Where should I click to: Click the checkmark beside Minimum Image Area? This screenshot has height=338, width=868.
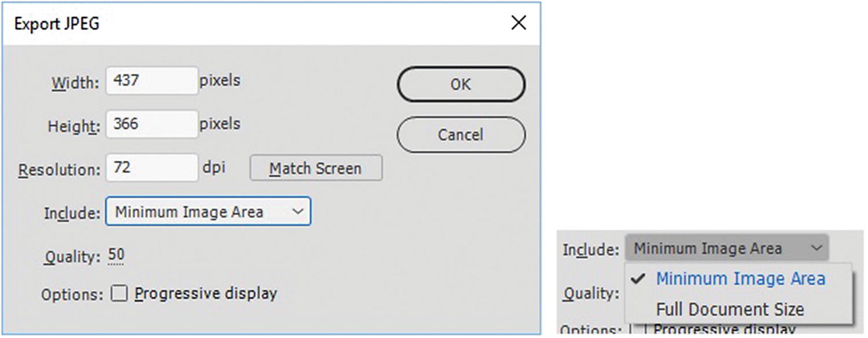[x=639, y=278]
